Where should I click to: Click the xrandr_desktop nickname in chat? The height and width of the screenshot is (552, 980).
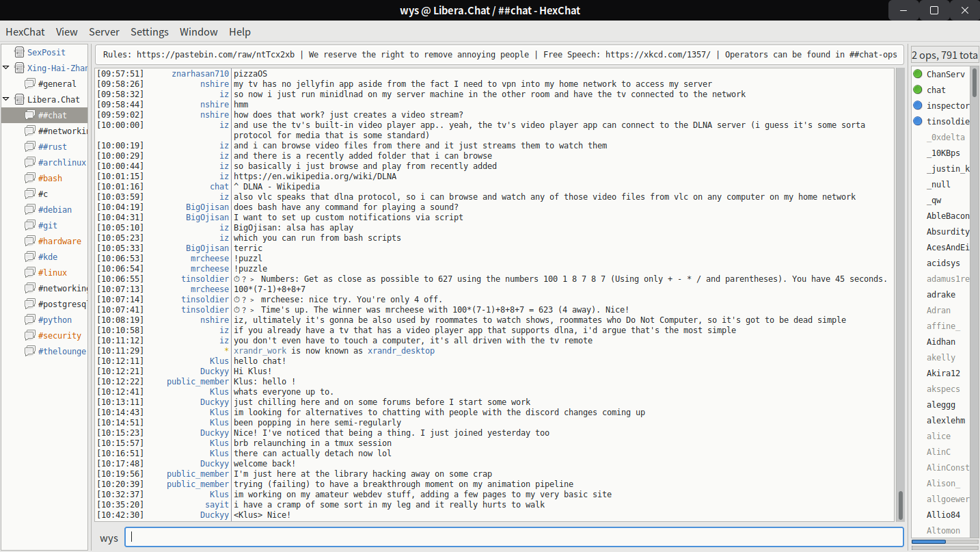coord(400,351)
